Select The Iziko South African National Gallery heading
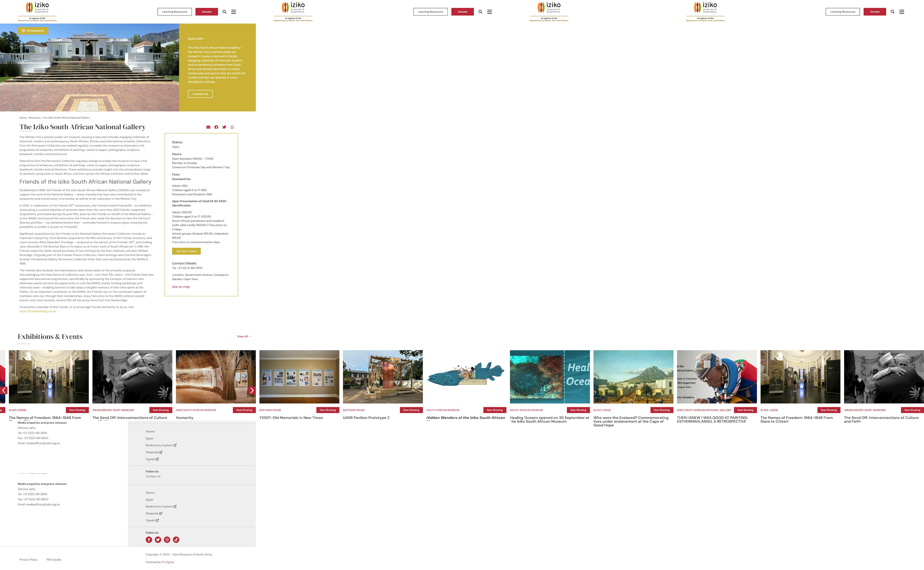This screenshot has width=924, height=570. coord(83,127)
